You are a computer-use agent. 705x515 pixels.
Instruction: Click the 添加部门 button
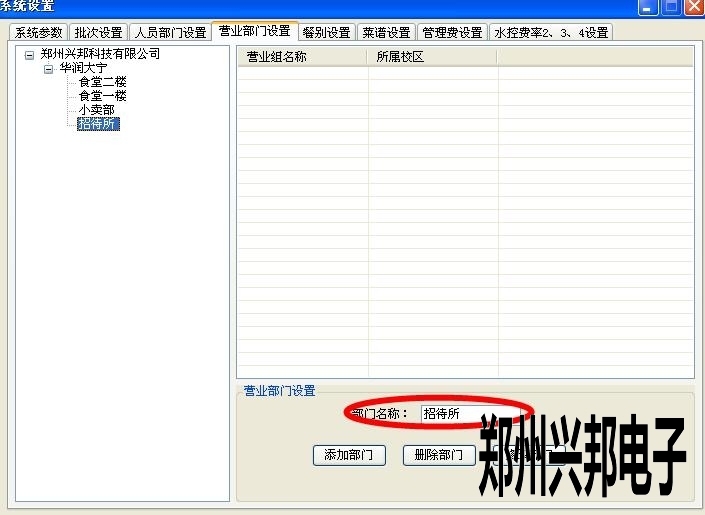coord(349,455)
